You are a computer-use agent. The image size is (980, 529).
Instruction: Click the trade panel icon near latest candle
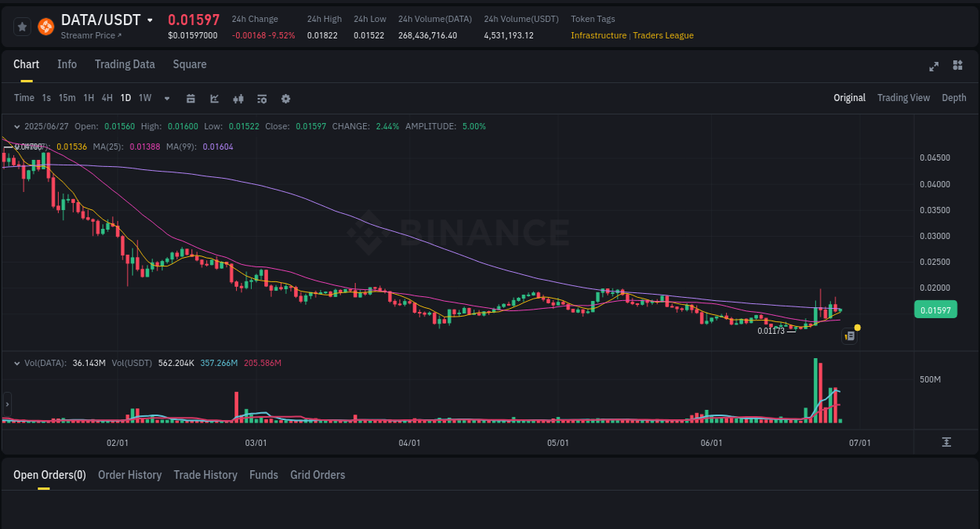tap(849, 335)
